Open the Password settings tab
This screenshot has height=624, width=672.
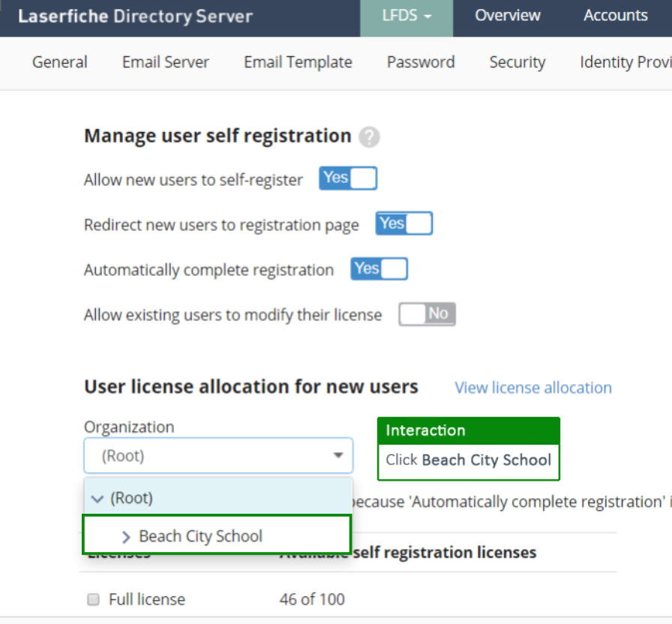[x=420, y=62]
